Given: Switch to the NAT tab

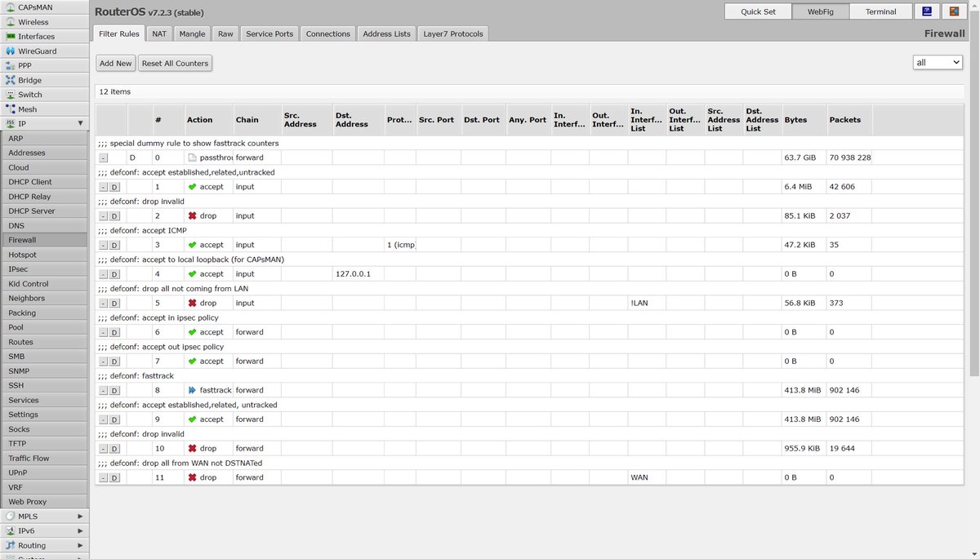Looking at the screenshot, I should (159, 33).
